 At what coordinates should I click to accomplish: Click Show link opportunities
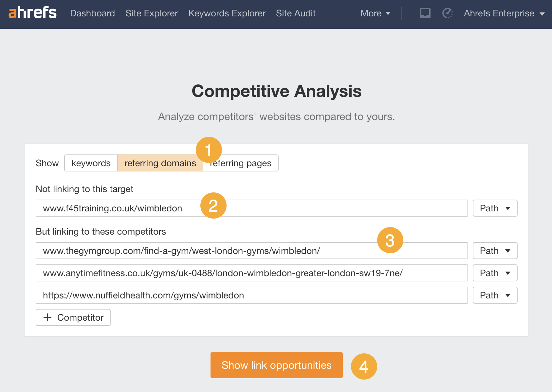click(x=276, y=365)
